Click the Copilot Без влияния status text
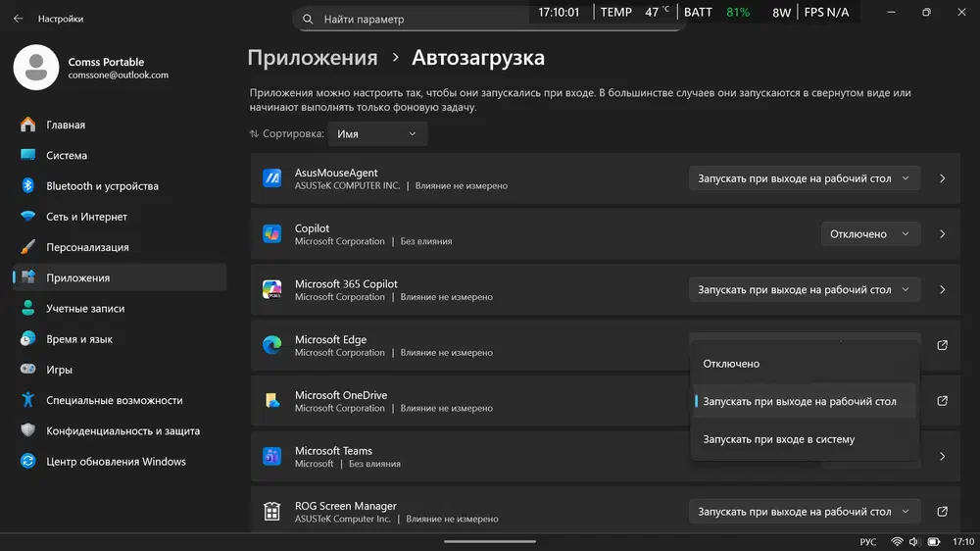This screenshot has width=980, height=551. pos(425,241)
